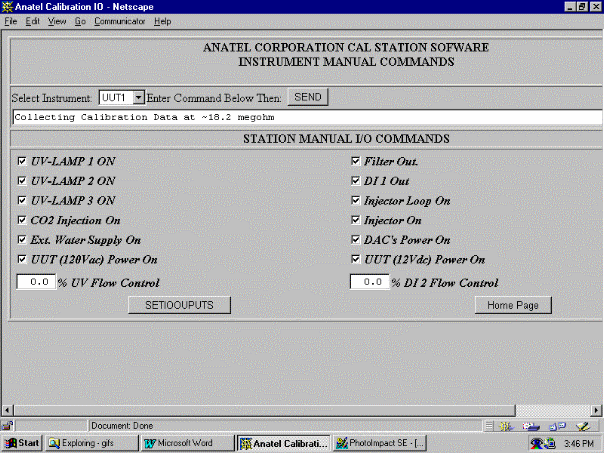
Task: Open the File menu
Action: pos(10,22)
